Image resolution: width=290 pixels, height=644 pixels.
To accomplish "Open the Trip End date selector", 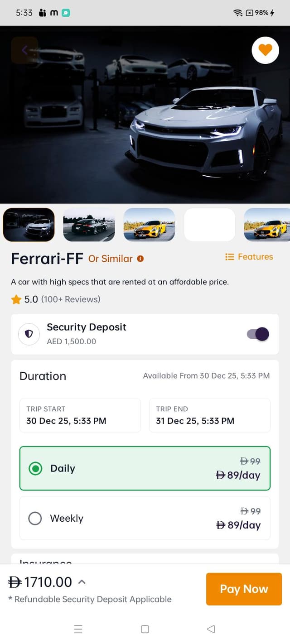I will (x=209, y=415).
